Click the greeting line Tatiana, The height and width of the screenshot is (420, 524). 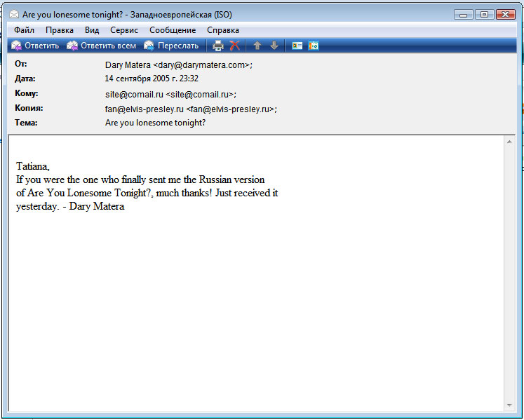tap(33, 166)
